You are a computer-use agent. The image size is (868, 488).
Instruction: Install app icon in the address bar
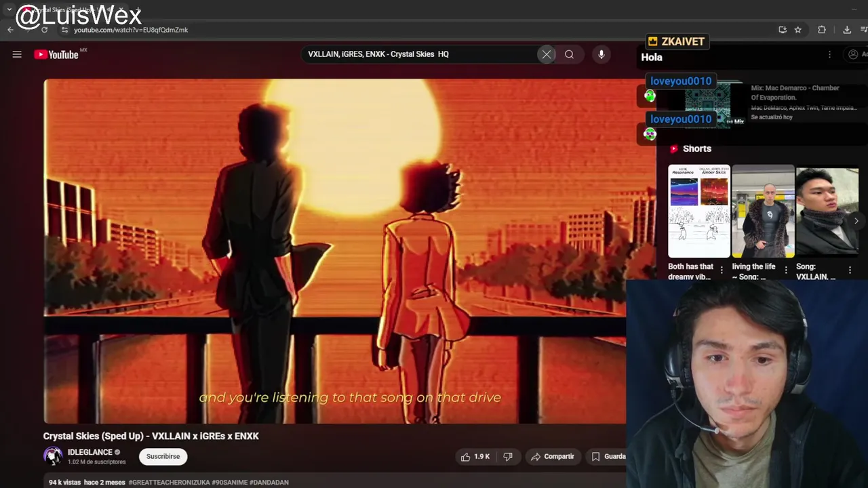coord(783,30)
